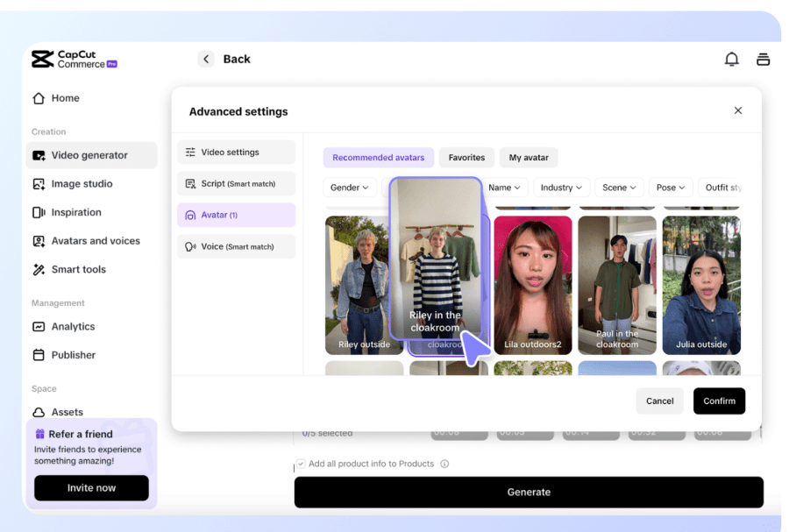Toggle the Add all product info checkbox

tap(301, 464)
